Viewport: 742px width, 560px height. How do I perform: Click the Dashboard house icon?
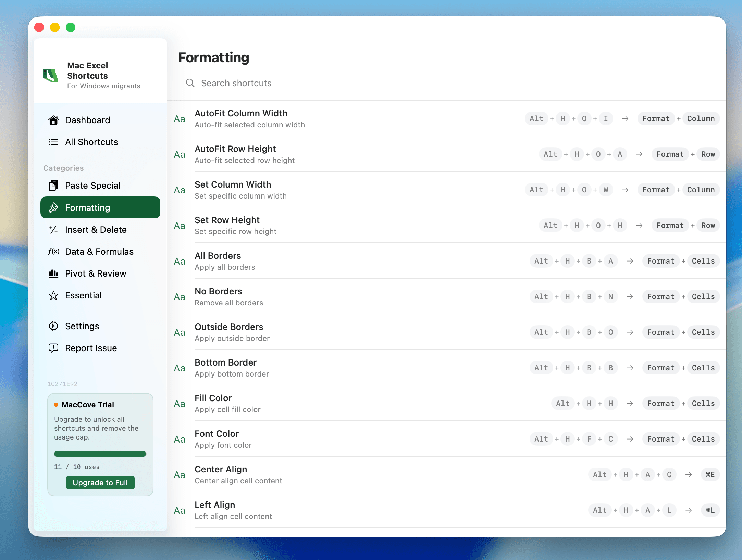coord(53,120)
